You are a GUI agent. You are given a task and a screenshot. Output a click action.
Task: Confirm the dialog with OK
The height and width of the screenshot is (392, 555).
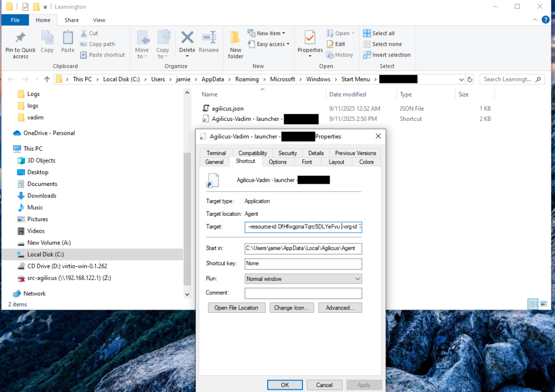click(x=285, y=385)
